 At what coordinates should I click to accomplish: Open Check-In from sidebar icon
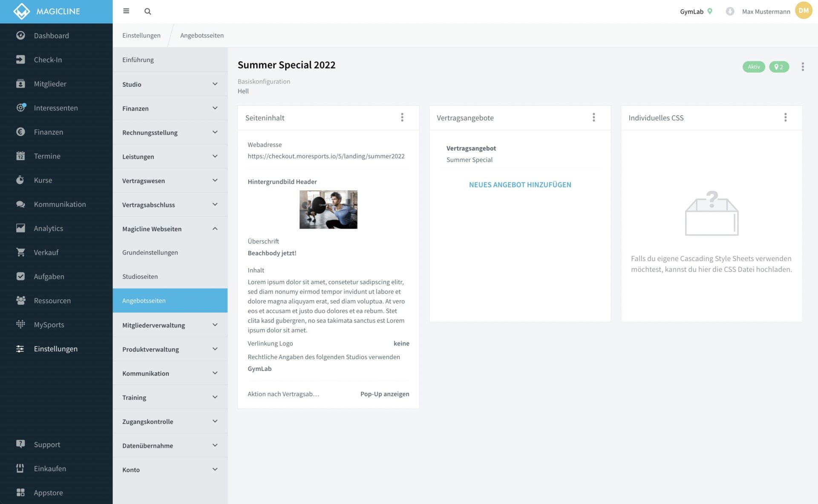click(20, 60)
